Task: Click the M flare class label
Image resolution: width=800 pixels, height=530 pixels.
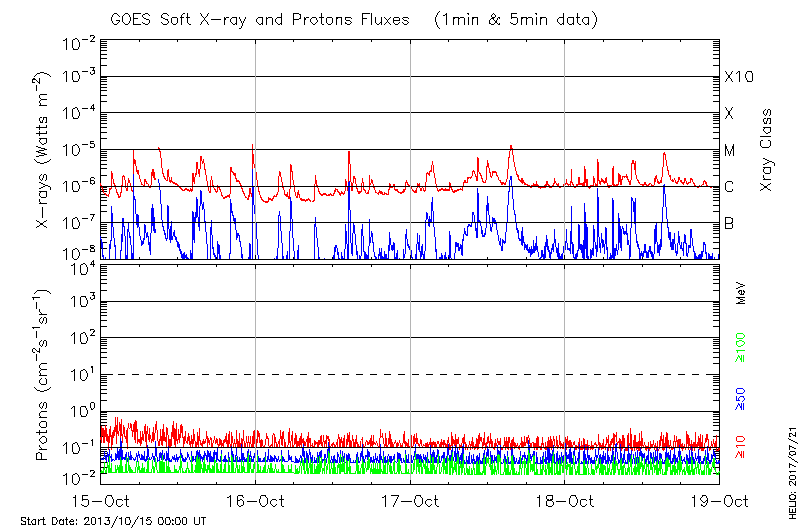Action: tap(730, 151)
